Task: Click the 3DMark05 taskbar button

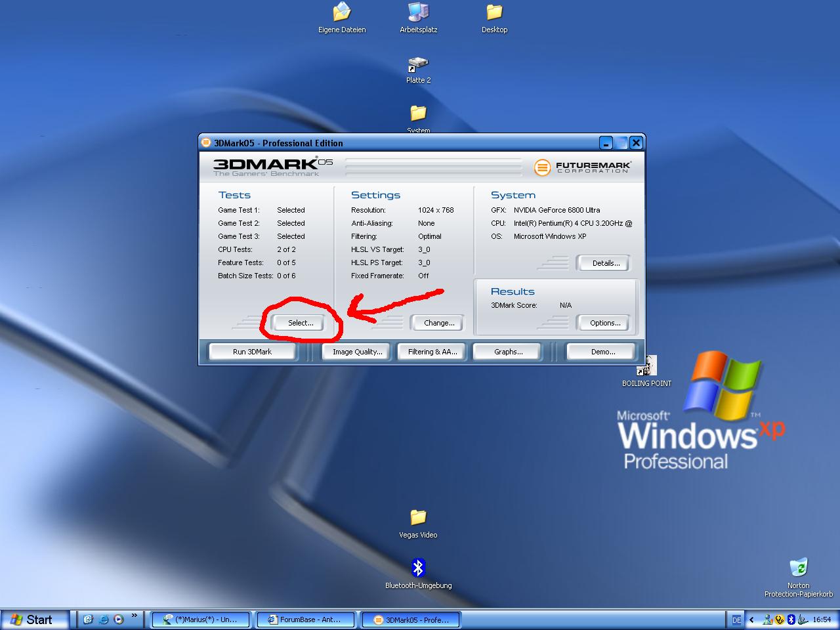Action: tap(410, 619)
